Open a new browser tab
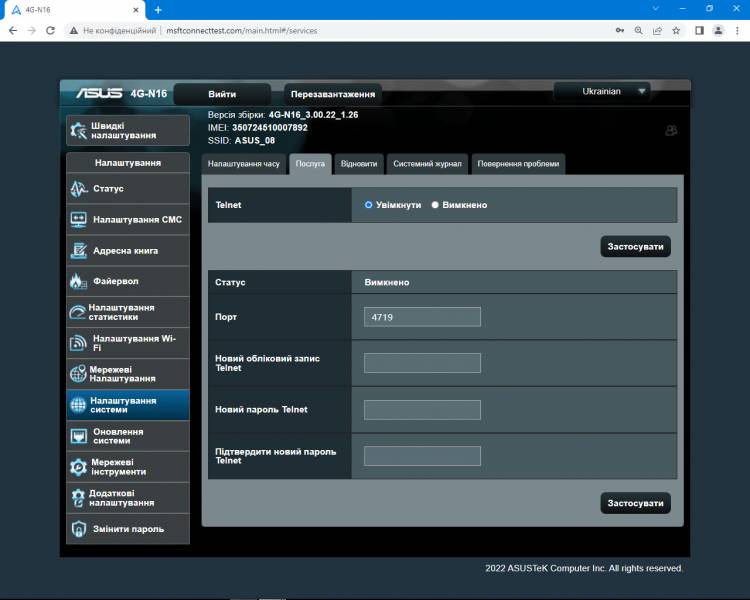Viewport: 750px width, 600px height. pyautogui.click(x=158, y=10)
